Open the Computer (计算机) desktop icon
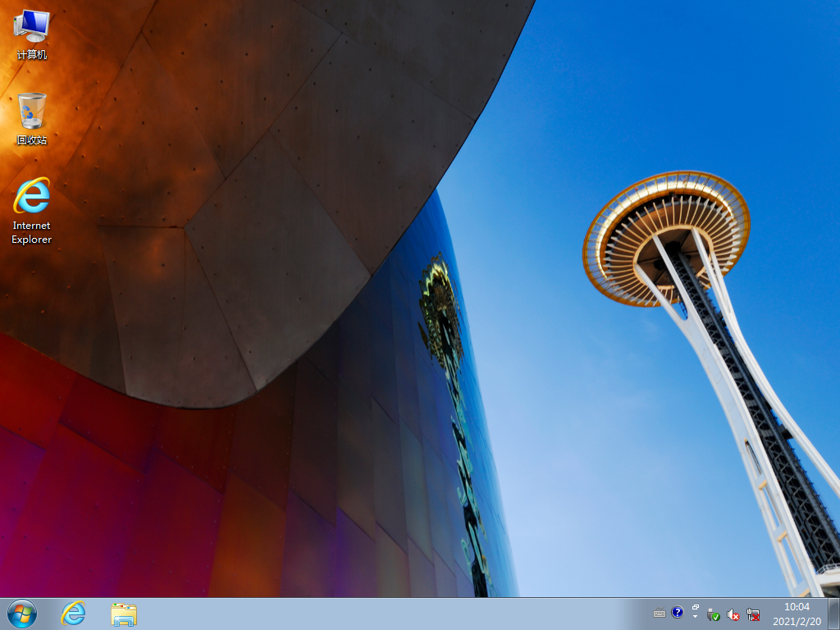Viewport: 840px width, 630px height. coord(33,33)
